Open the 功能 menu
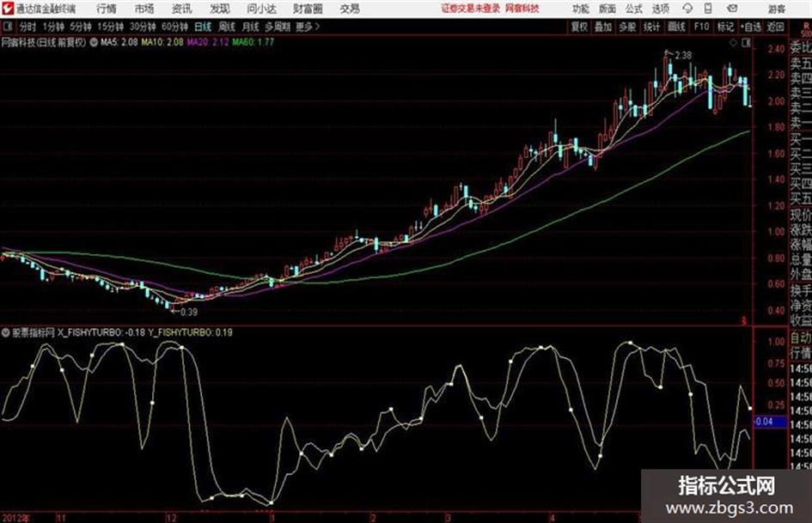Screen dimensions: 812x523 tap(581, 9)
